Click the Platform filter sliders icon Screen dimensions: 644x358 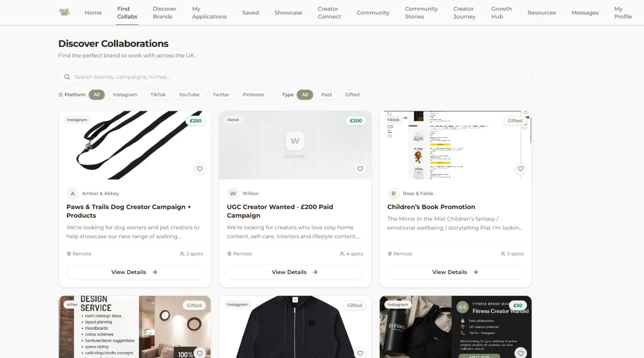[x=61, y=95]
